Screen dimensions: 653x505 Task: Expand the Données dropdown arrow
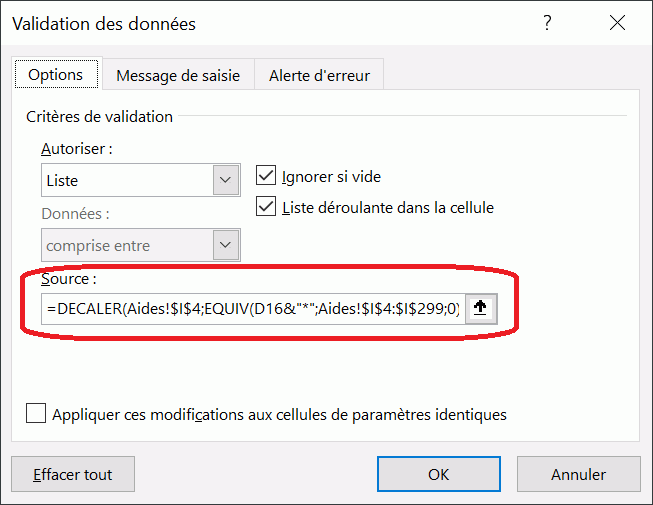(226, 245)
